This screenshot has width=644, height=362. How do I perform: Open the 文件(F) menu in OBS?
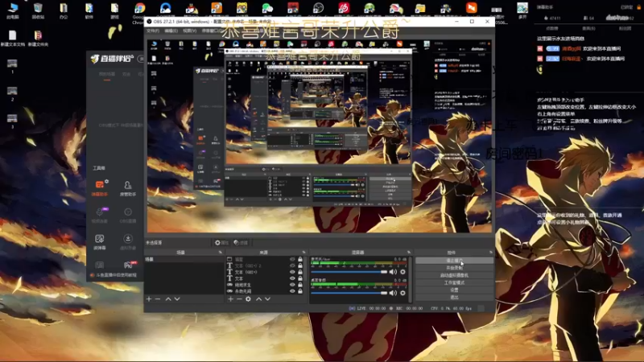tap(153, 31)
